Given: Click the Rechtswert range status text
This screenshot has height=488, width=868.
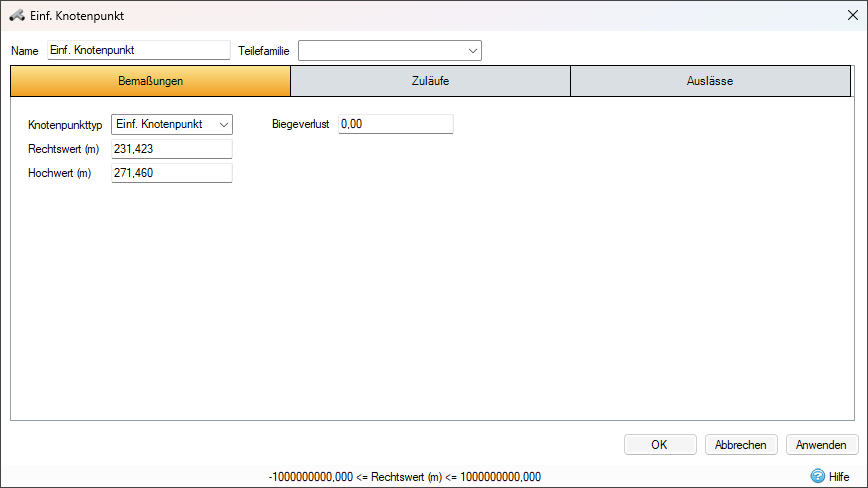Looking at the screenshot, I should coord(405,477).
